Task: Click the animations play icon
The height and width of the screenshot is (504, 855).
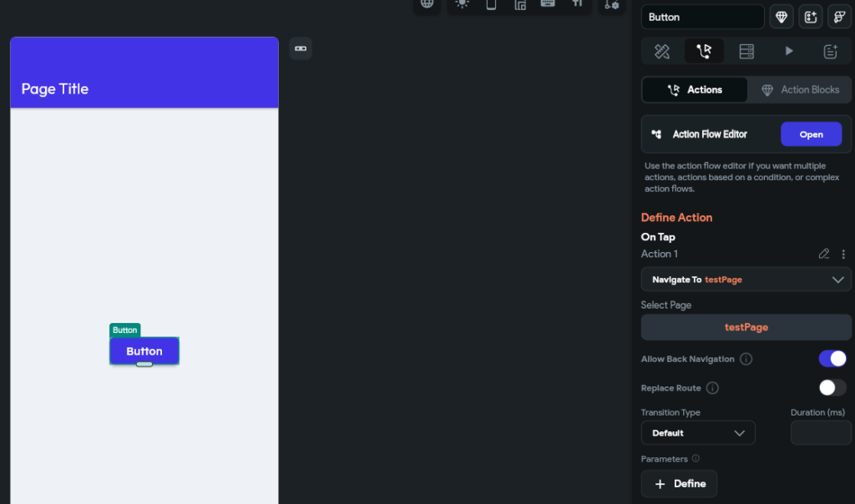Action: click(789, 52)
